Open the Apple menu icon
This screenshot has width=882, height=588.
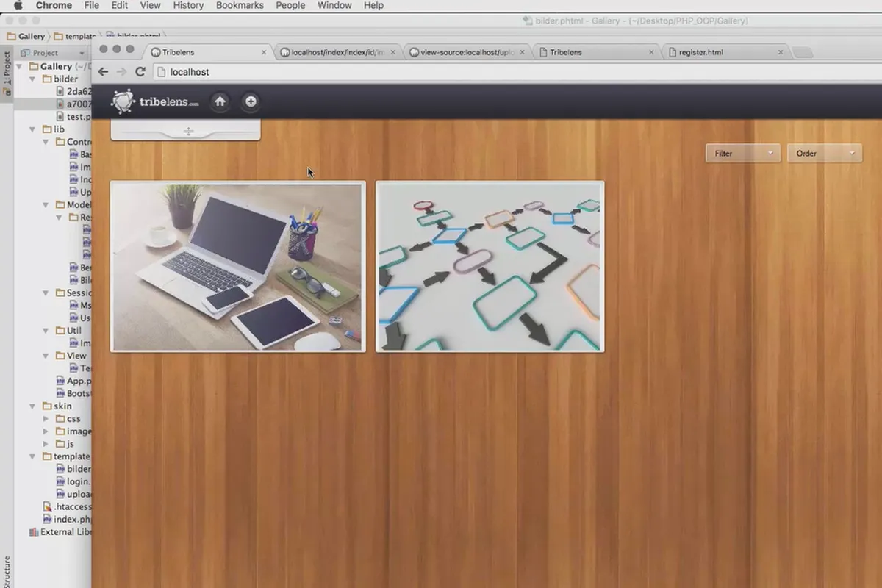[18, 5]
